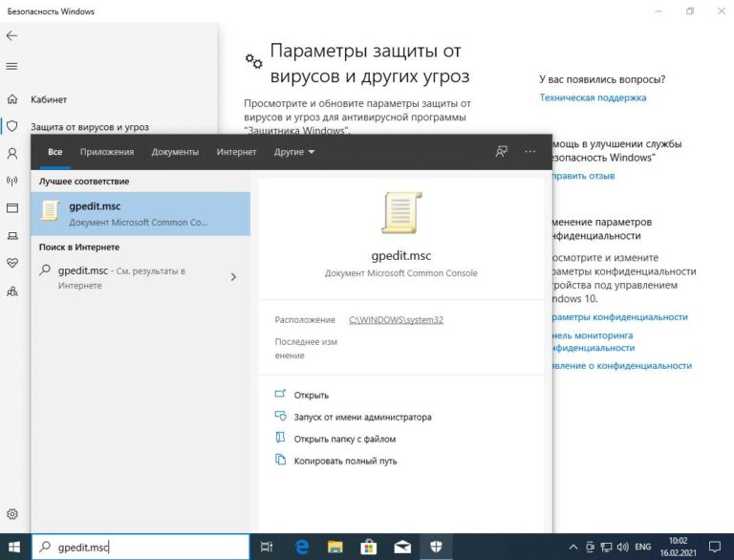Open Техническая поддержка link
The image size is (734, 560).
[593, 97]
